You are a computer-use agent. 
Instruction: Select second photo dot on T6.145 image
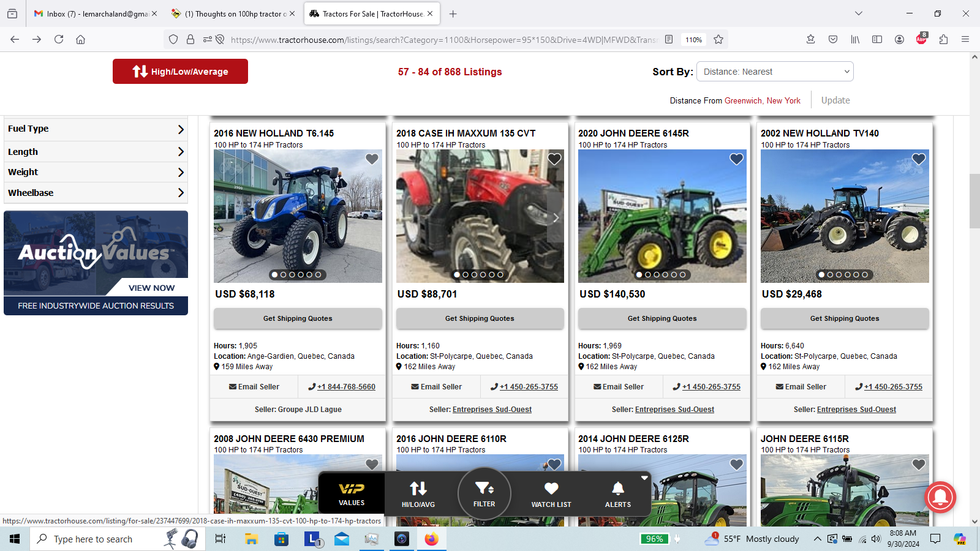coord(283,275)
